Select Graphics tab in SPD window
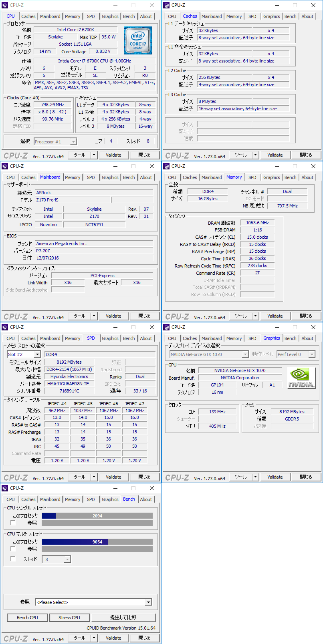 pos(110,338)
